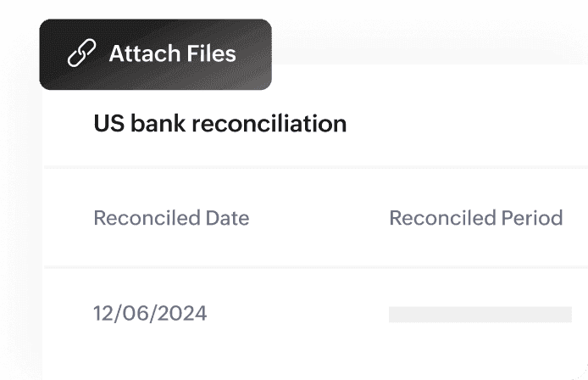Screen dimensions: 588x380
Task: Click "US bank" in the card heading
Action: [140, 124]
